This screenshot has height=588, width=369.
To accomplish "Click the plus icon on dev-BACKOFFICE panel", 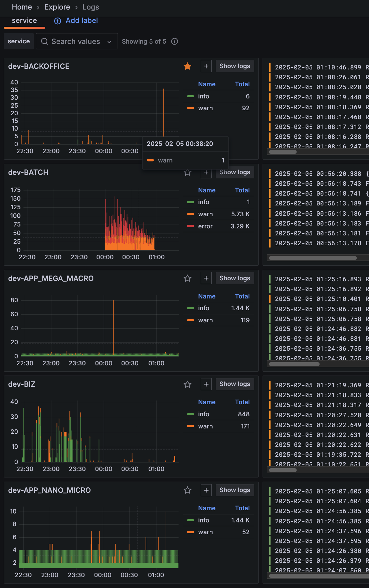I will [206, 66].
